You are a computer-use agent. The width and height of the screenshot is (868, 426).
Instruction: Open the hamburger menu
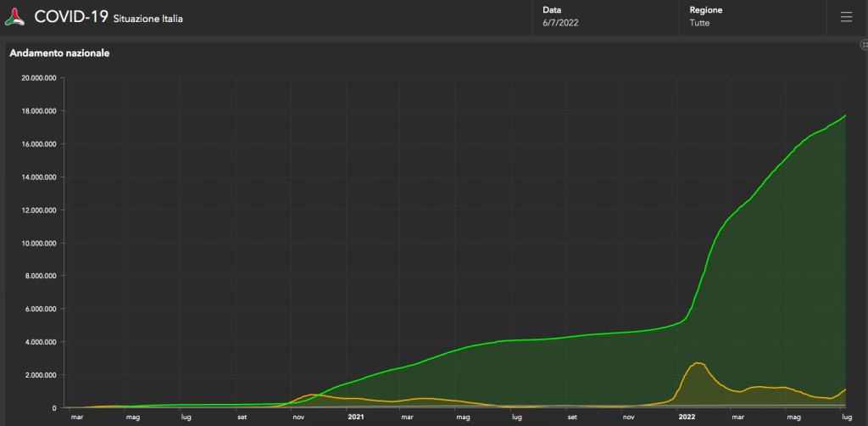[x=846, y=17]
